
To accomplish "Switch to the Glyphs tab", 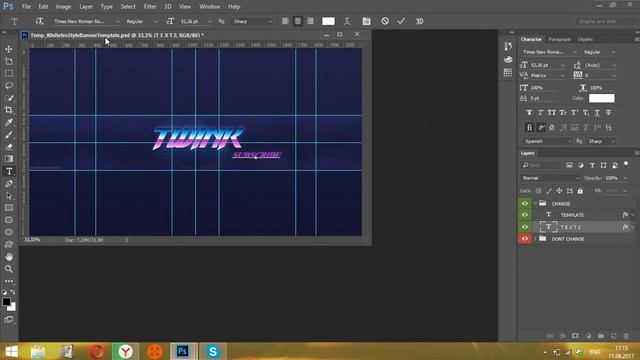I will point(585,39).
